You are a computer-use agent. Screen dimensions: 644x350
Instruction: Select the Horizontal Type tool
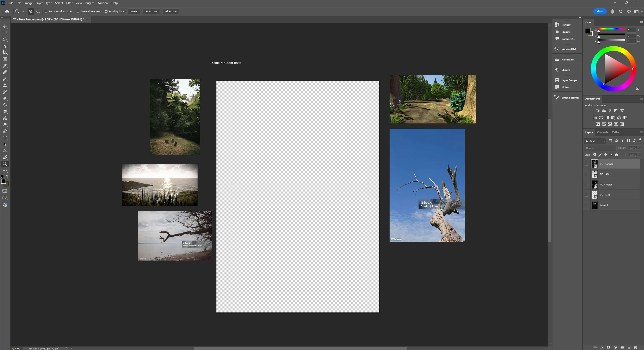coord(5,138)
